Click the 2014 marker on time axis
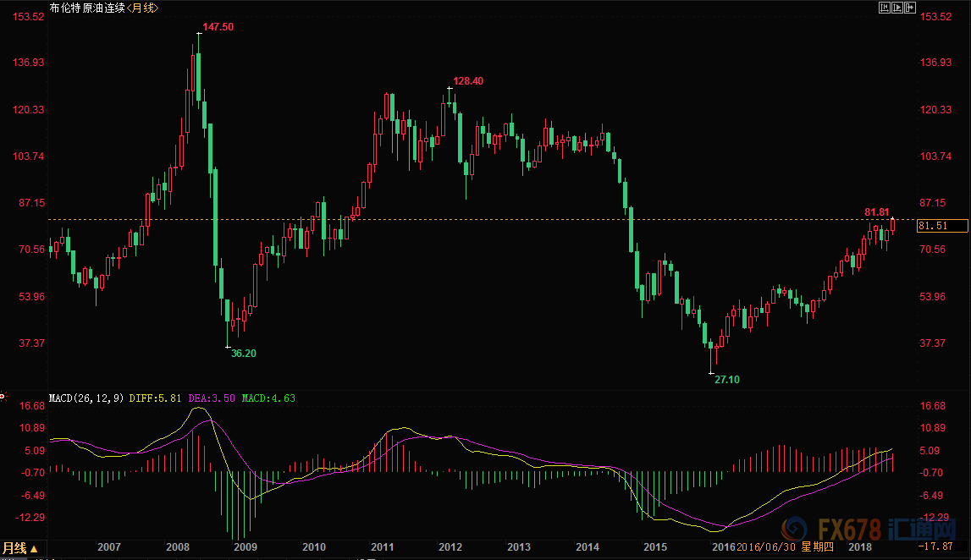This screenshot has width=971, height=560. 588,548
